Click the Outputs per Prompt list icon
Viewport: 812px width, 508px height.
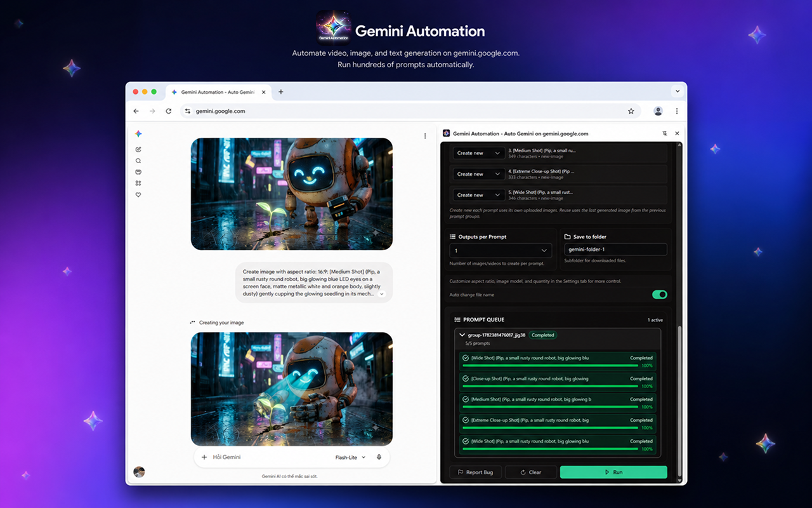(452, 237)
